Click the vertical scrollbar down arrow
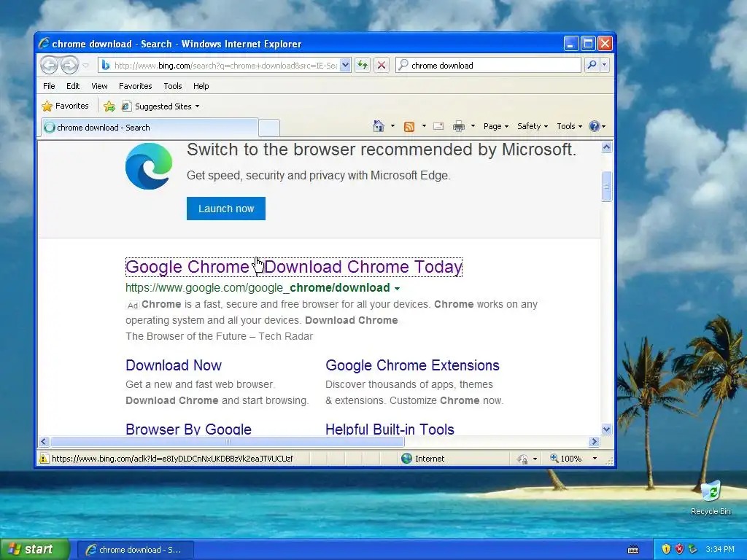Screen dimensions: 747x560 click(x=606, y=429)
